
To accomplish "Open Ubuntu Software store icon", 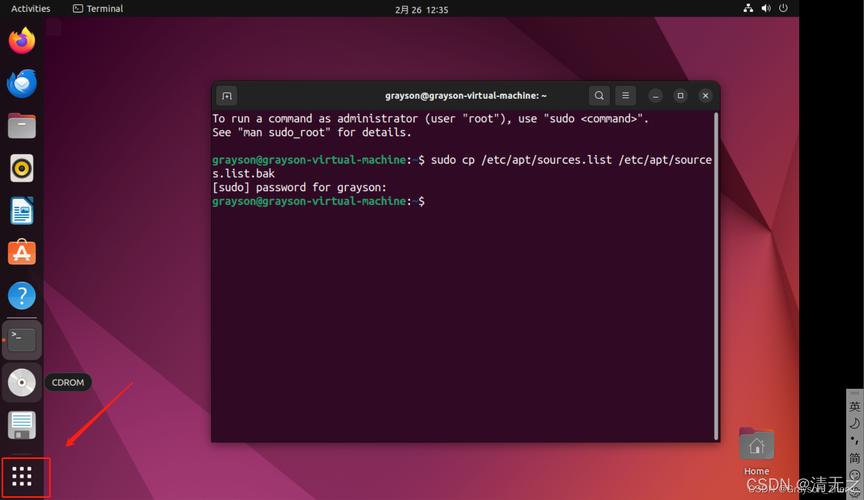I will [22, 252].
